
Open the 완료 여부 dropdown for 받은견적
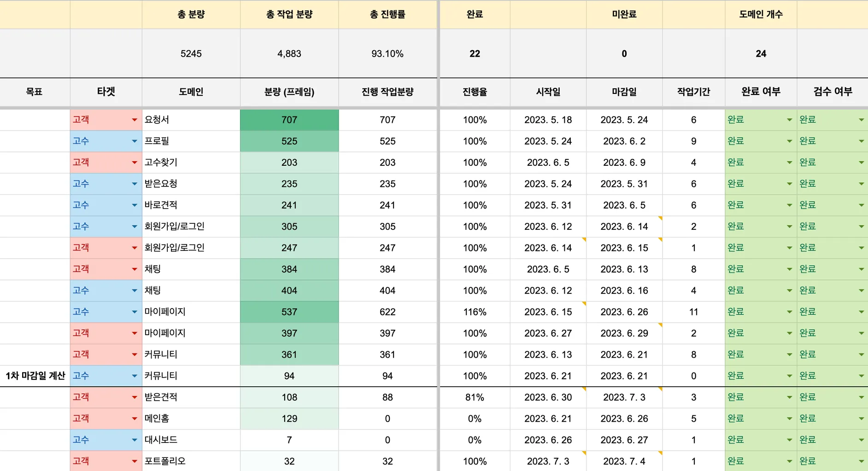point(789,397)
